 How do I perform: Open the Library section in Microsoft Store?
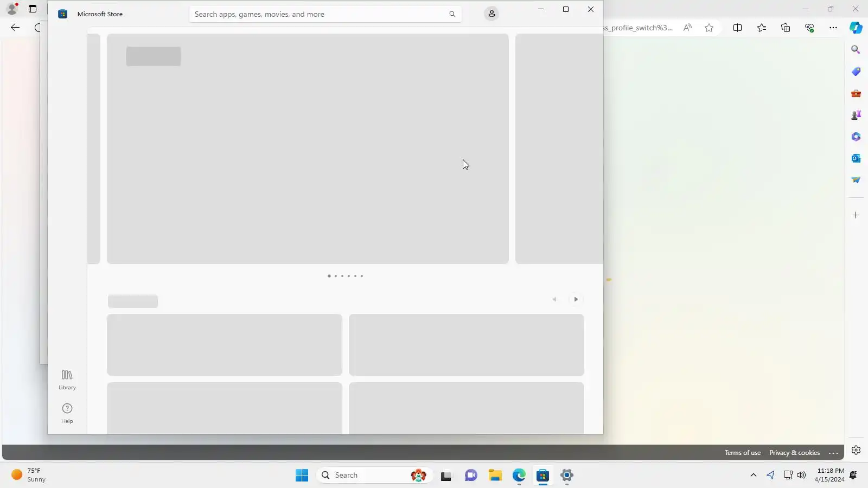tap(67, 380)
